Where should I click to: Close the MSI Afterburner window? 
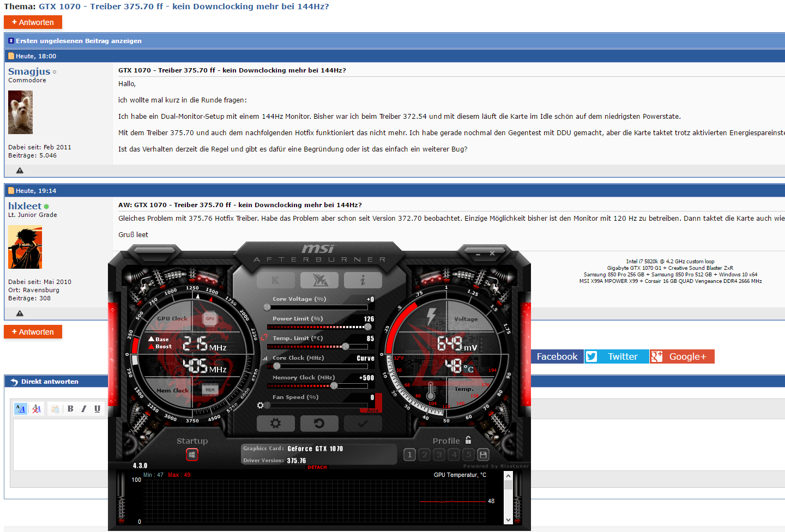tap(492, 253)
